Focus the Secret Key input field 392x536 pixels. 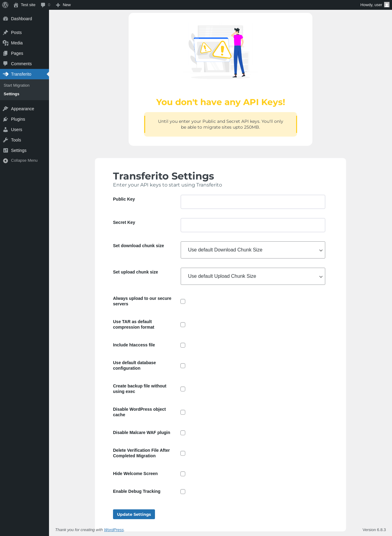pyautogui.click(x=253, y=225)
